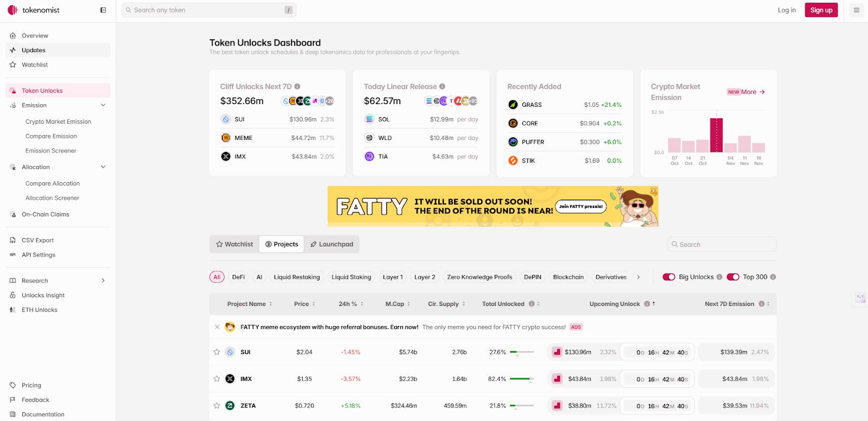Select the DeFi category filter
This screenshot has height=421, width=868.
pyautogui.click(x=239, y=277)
